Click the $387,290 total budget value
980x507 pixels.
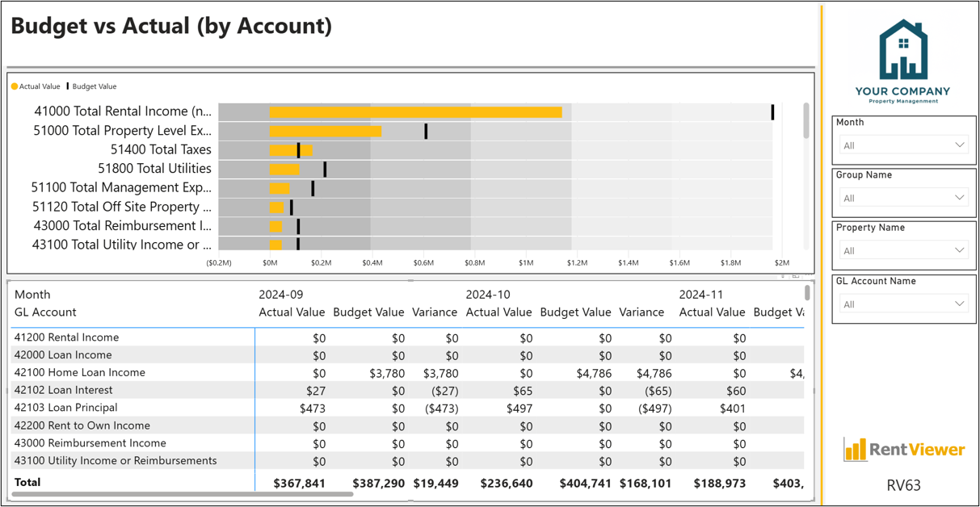pyautogui.click(x=378, y=483)
